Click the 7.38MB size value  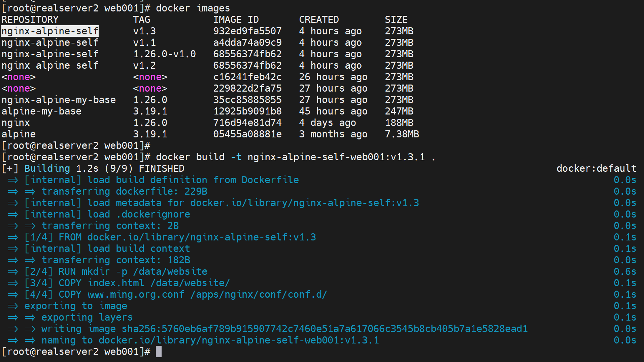(402, 134)
